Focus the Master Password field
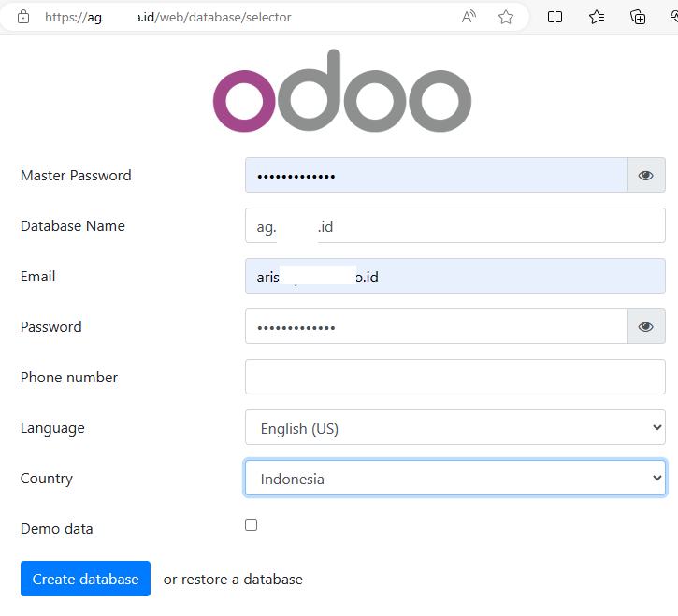This screenshot has height=616, width=678. 436,175
